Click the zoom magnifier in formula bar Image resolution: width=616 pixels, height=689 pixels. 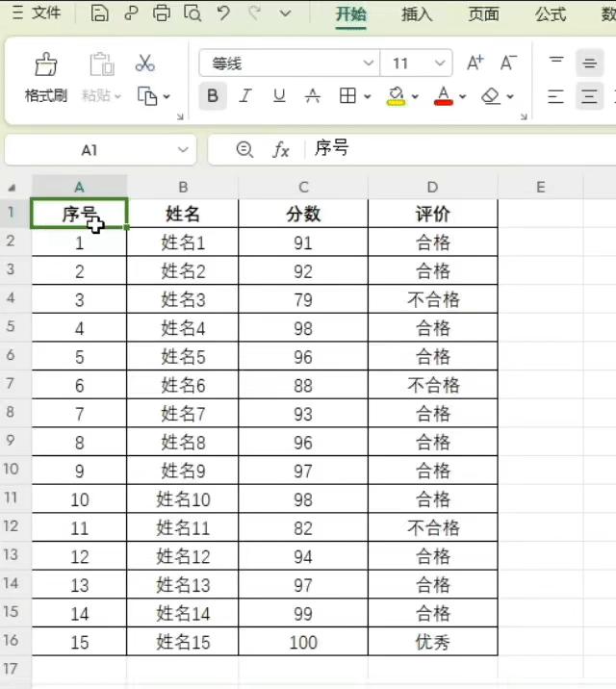244,149
